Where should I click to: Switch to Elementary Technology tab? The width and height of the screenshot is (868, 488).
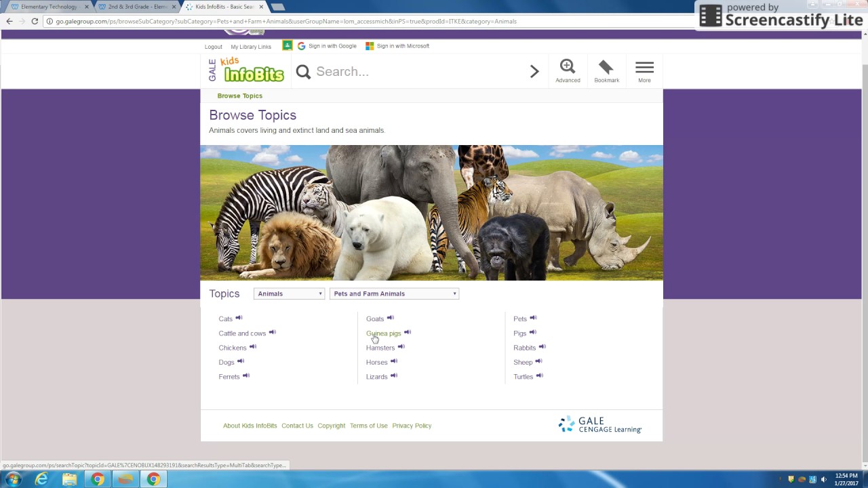pyautogui.click(x=49, y=7)
